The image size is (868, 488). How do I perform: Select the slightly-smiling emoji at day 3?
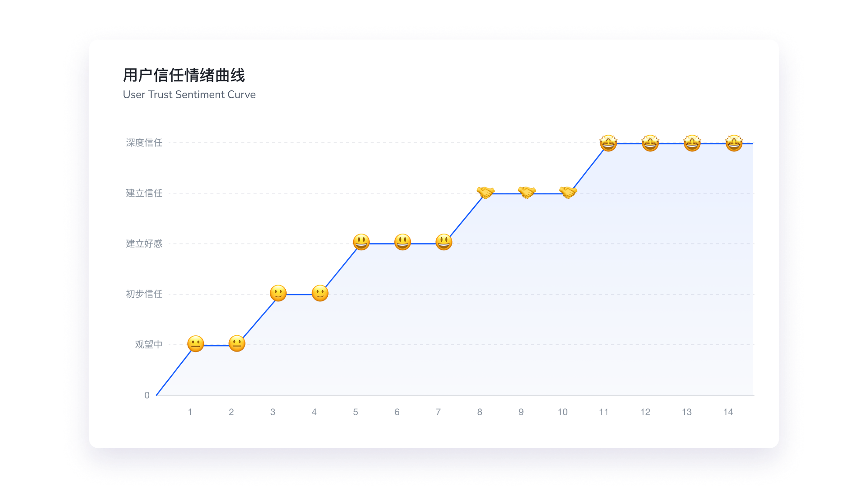point(278,294)
